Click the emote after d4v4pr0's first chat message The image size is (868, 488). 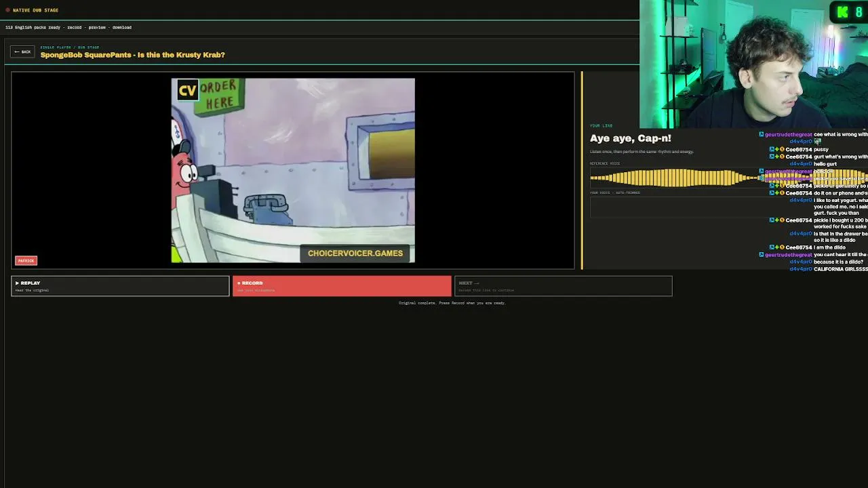coord(817,142)
